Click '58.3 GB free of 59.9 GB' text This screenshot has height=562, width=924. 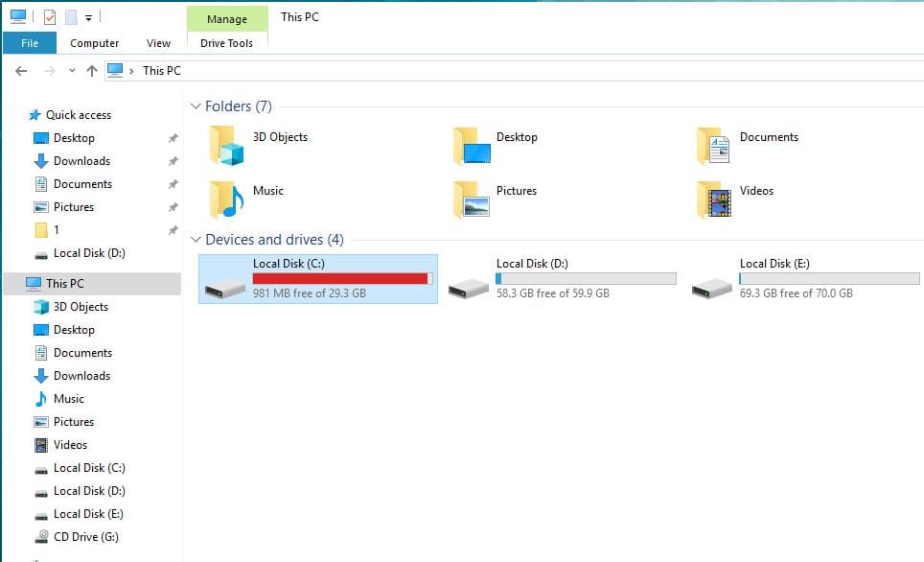(553, 293)
